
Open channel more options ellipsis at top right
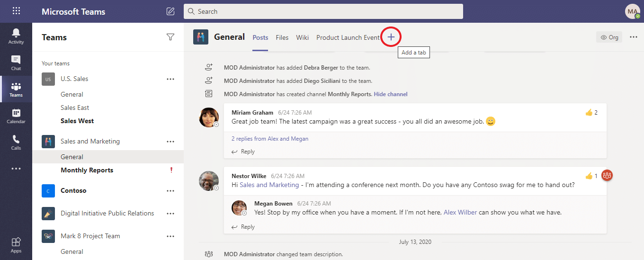tap(634, 37)
